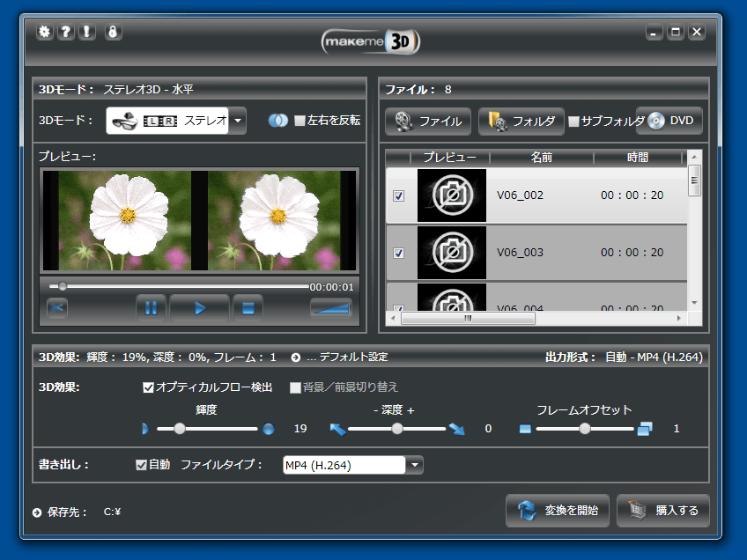
Task: Click the exclamation mark info icon
Action: (86, 32)
